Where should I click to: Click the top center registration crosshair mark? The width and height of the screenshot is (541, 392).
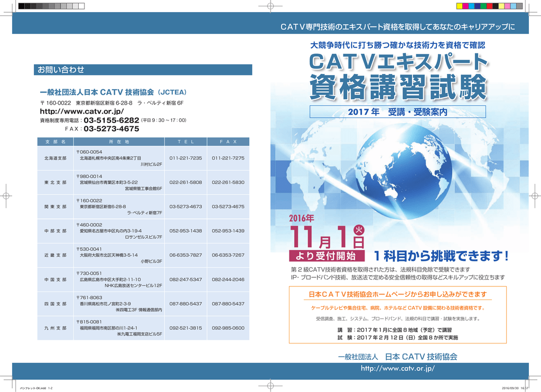(x=270, y=6)
